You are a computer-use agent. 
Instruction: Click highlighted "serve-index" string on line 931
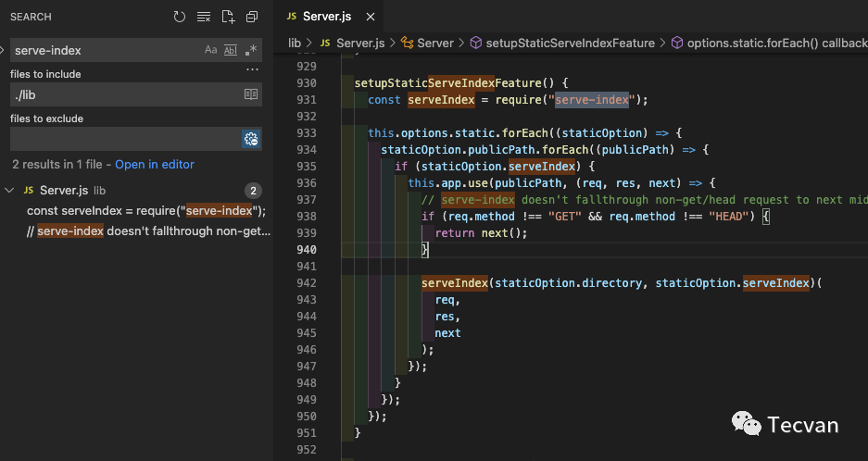click(592, 100)
